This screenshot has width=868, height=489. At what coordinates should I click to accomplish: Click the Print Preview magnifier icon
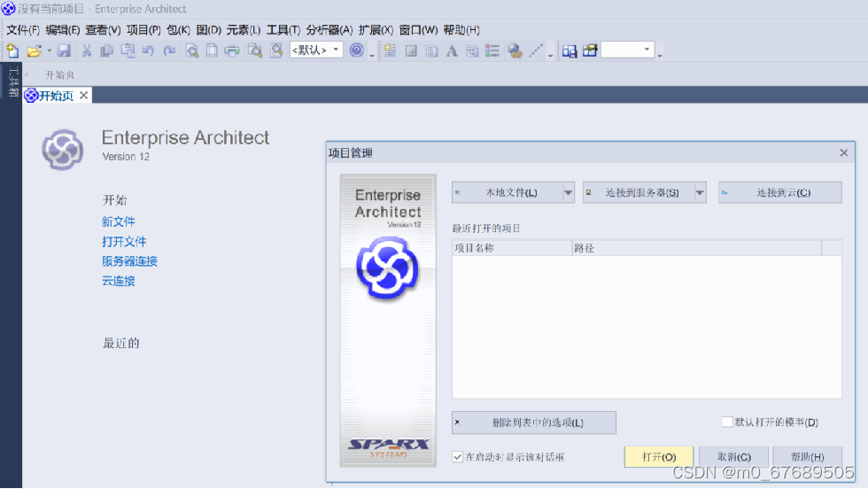click(x=191, y=51)
